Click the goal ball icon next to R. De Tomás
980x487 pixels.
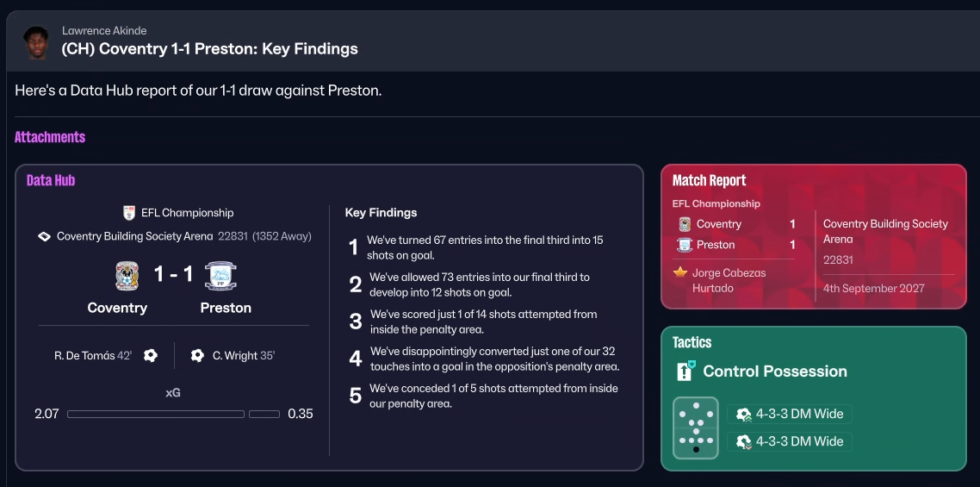(x=151, y=355)
